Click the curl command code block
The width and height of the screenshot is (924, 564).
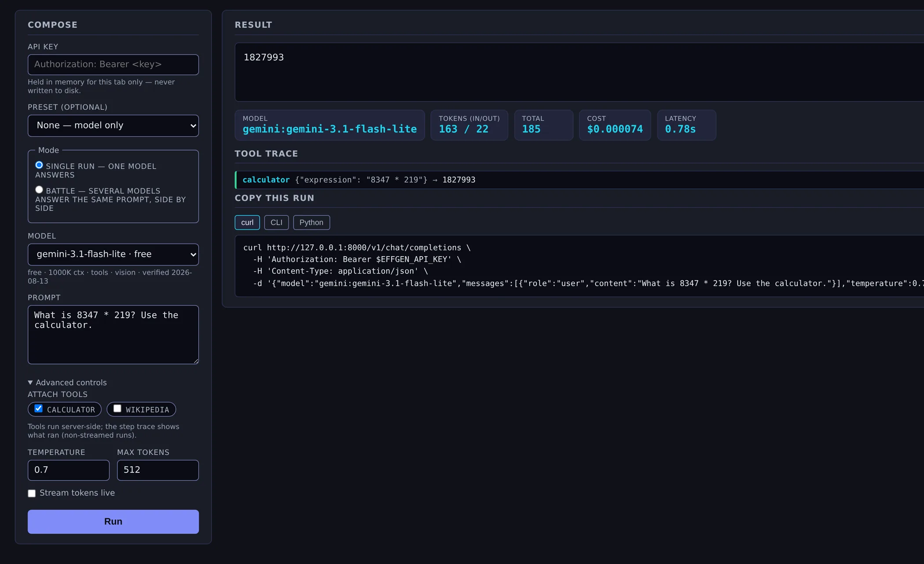579,266
